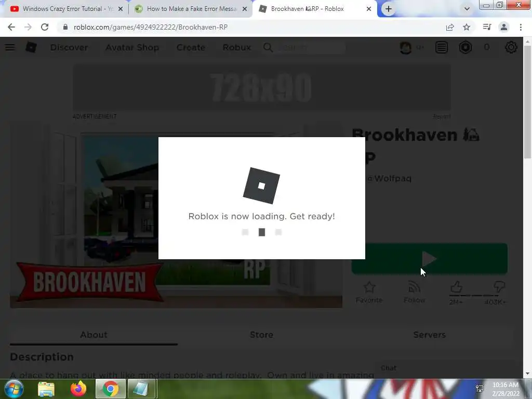Click the Chrome taskbar icon
The width and height of the screenshot is (532, 399).
[110, 389]
